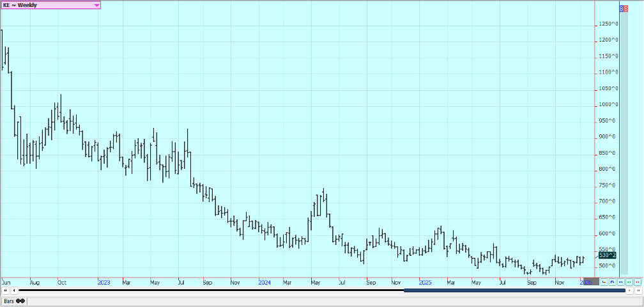644x307 pixels.
Task: Jump to chart end with double-right arrow
Action: (638, 291)
